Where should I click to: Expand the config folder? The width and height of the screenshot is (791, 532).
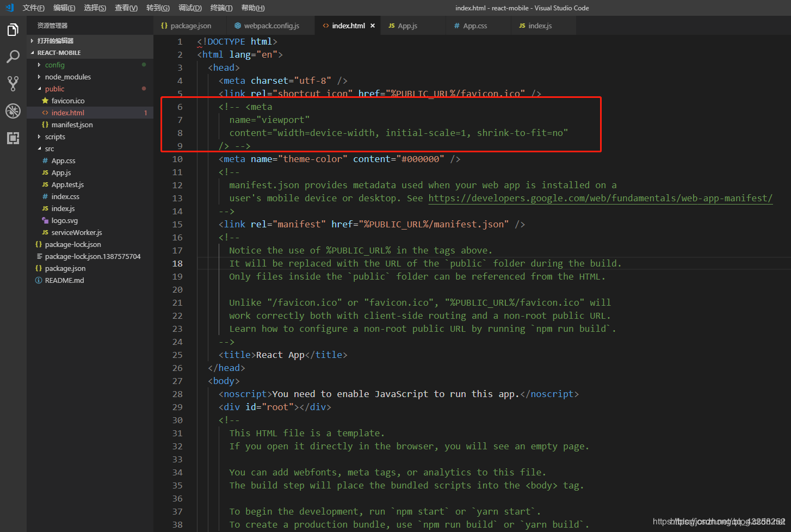39,65
